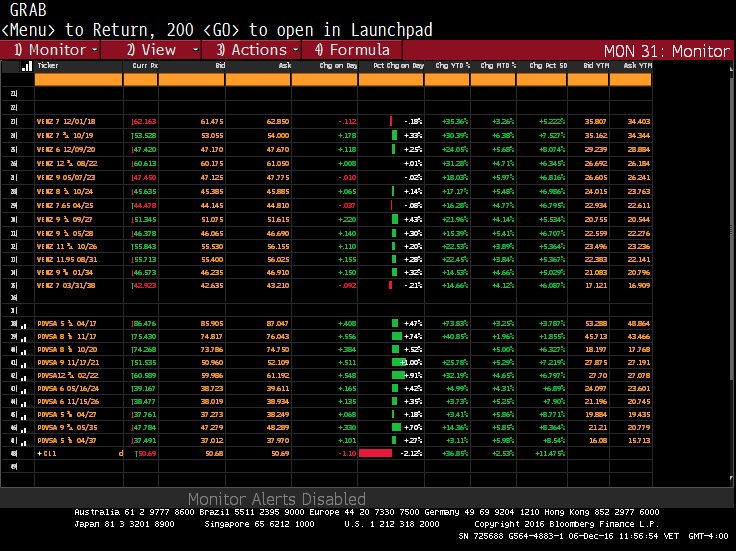The height and width of the screenshot is (551, 736).
Task: Sort by the Ticker column header
Action: pos(48,66)
